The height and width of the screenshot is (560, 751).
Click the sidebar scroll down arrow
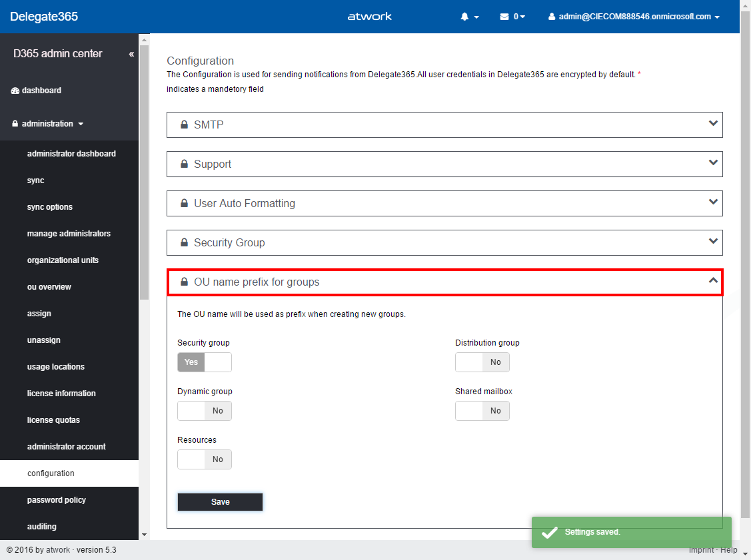click(144, 534)
